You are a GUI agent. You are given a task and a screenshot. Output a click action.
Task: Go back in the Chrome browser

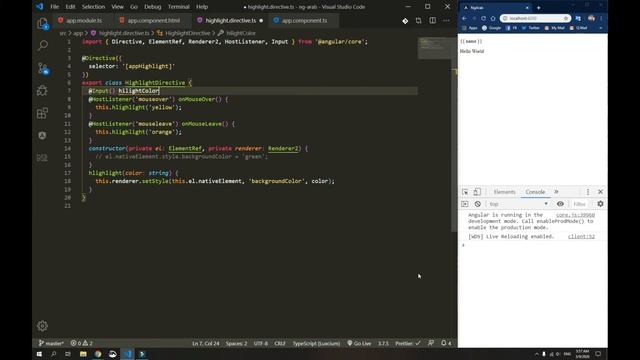[464, 18]
